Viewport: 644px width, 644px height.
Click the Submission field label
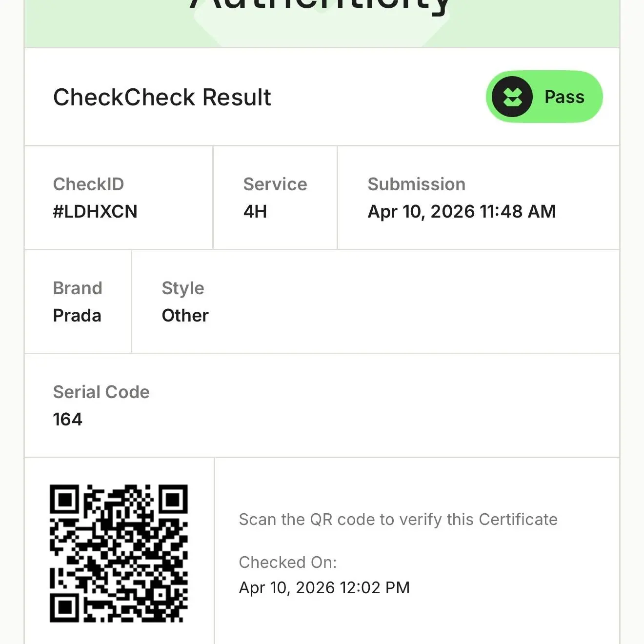point(416,184)
